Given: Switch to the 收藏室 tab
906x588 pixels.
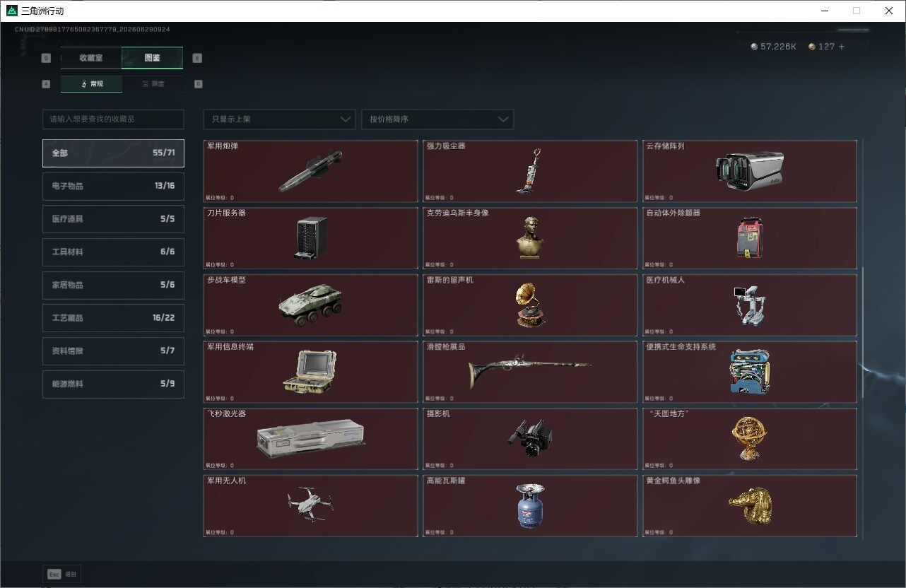Looking at the screenshot, I should [91, 58].
